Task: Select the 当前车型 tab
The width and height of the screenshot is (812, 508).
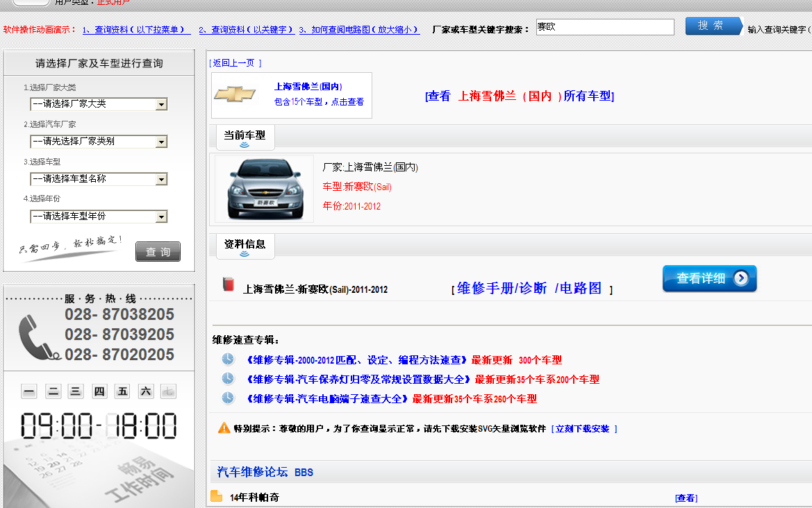Action: coord(245,137)
